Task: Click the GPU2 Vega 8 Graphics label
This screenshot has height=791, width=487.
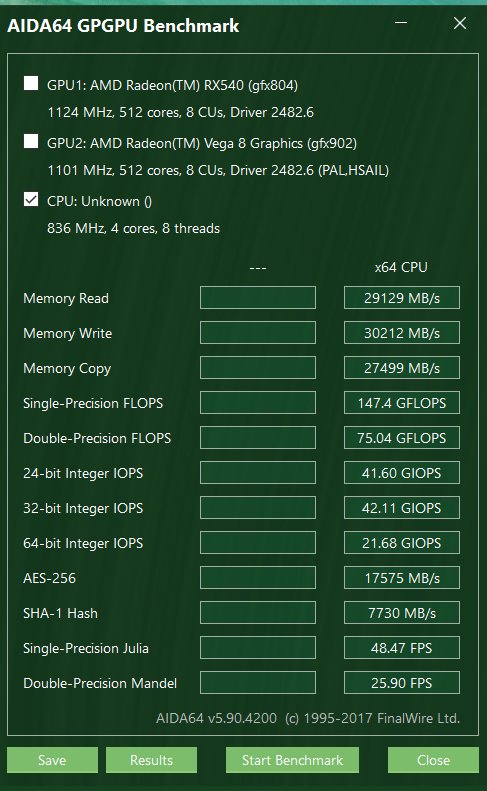Action: point(202,143)
